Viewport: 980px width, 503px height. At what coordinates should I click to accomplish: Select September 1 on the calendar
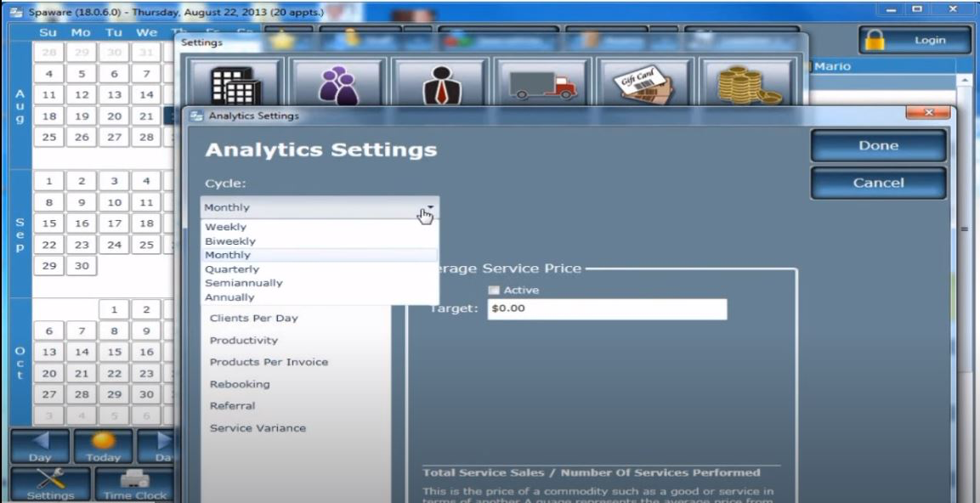click(x=49, y=181)
